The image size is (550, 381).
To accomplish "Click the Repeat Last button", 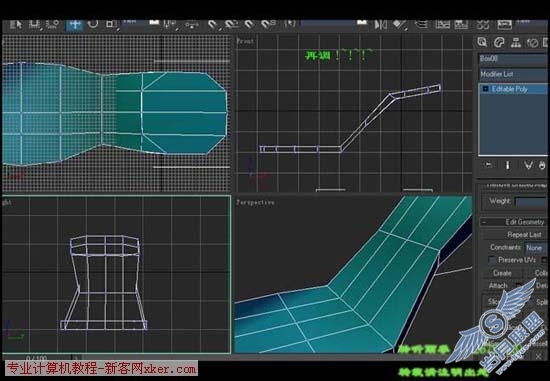I will [x=514, y=234].
